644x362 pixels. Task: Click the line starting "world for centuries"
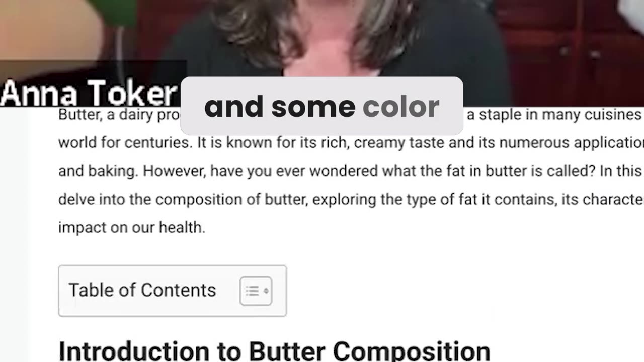point(351,143)
